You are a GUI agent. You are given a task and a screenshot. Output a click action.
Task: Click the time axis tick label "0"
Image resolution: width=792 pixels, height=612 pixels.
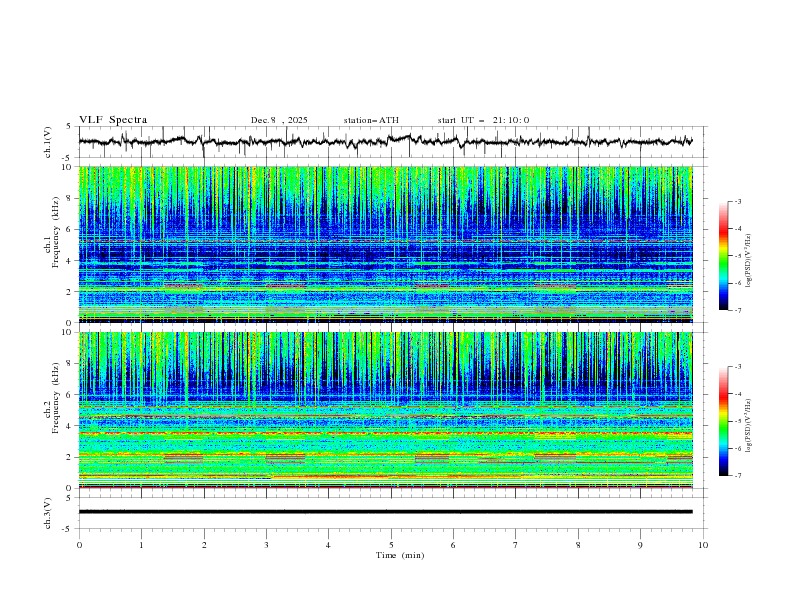click(x=79, y=545)
